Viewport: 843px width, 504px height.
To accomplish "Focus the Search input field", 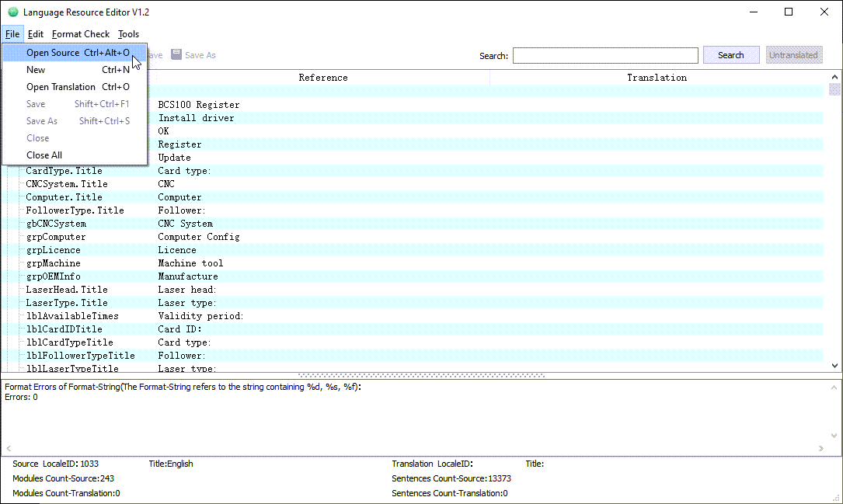I will tap(604, 55).
